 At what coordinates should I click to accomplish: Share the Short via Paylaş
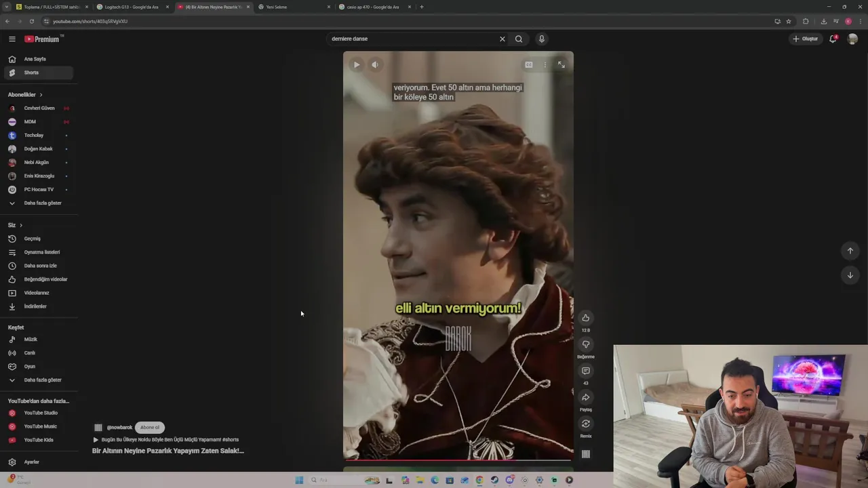point(586,397)
